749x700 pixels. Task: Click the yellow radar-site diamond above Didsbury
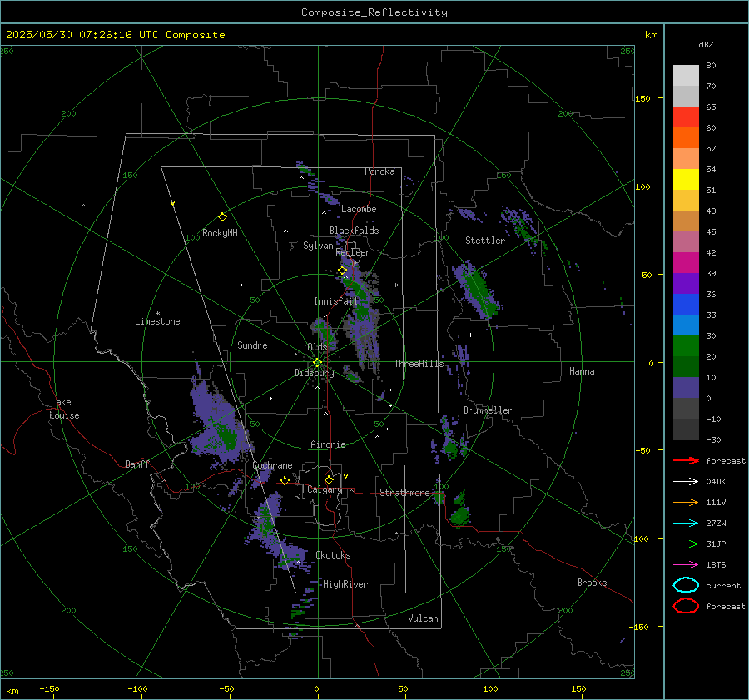[317, 363]
